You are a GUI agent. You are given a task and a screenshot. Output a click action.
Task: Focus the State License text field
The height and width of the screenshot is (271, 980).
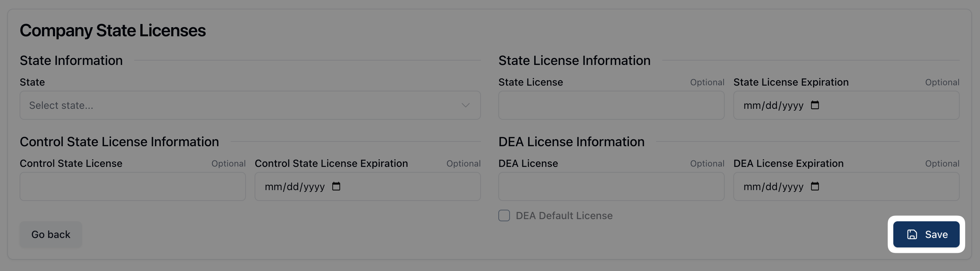point(611,105)
